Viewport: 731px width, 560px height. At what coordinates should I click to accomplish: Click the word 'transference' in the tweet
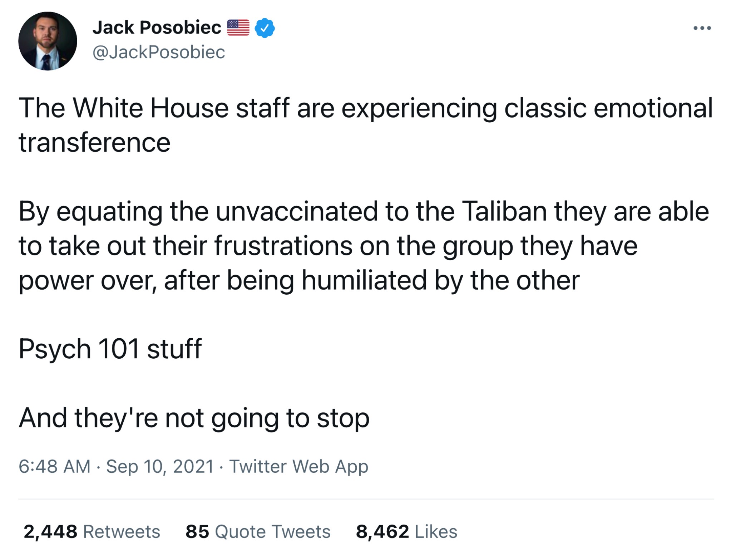point(94,142)
